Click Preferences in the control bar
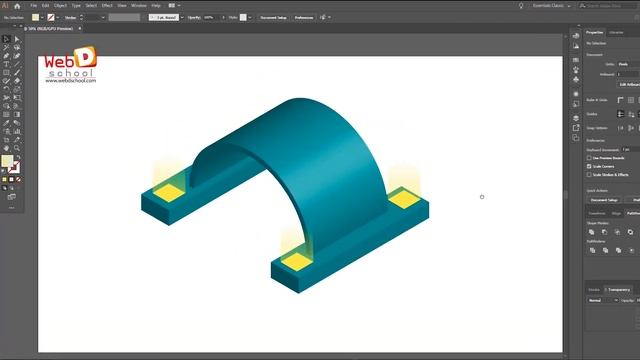This screenshot has width=640, height=360. 304,18
